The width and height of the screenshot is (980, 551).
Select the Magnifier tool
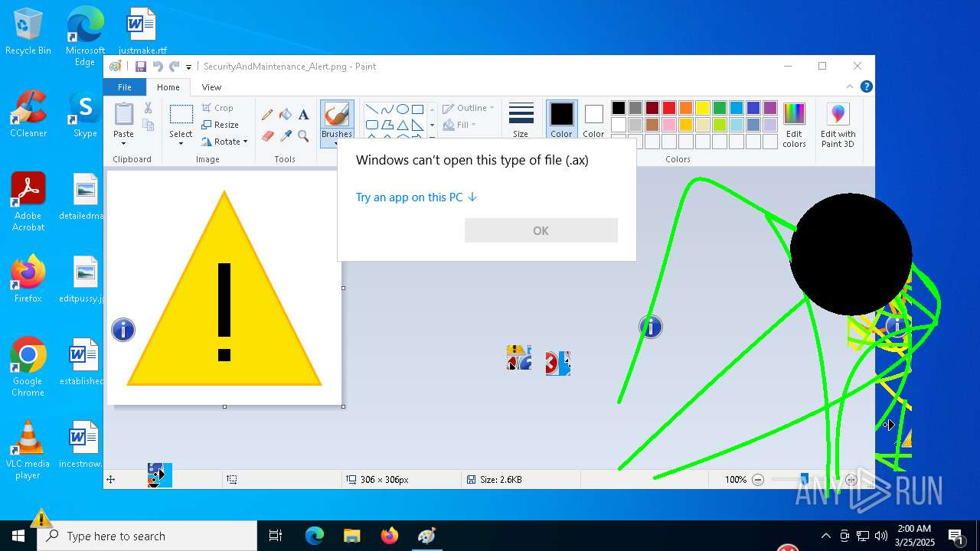point(303,136)
